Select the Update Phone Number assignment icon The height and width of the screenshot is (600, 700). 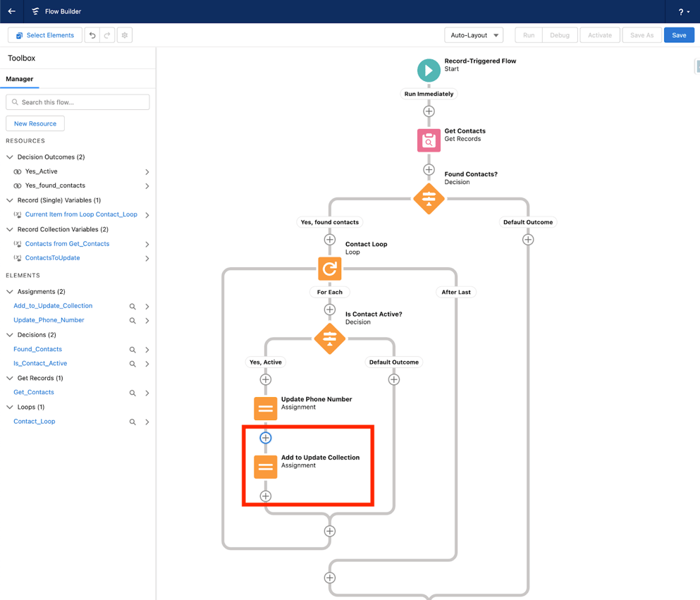[265, 408]
